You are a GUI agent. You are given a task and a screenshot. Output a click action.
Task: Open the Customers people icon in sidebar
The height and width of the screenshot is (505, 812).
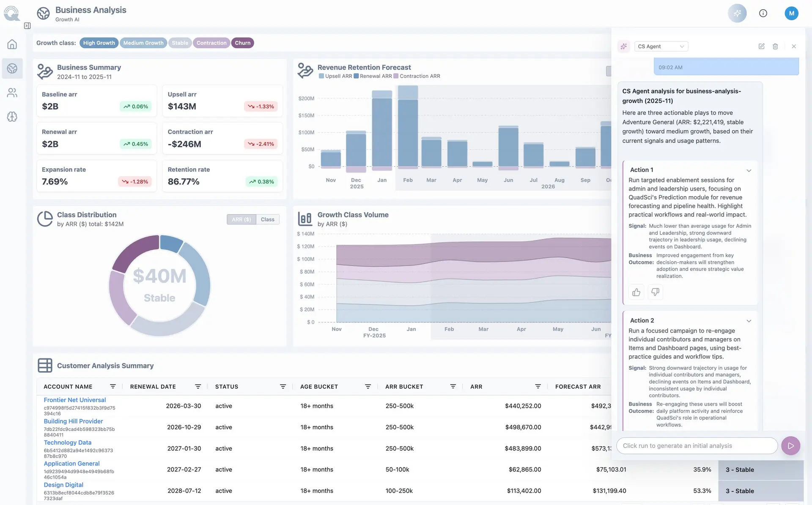(12, 93)
